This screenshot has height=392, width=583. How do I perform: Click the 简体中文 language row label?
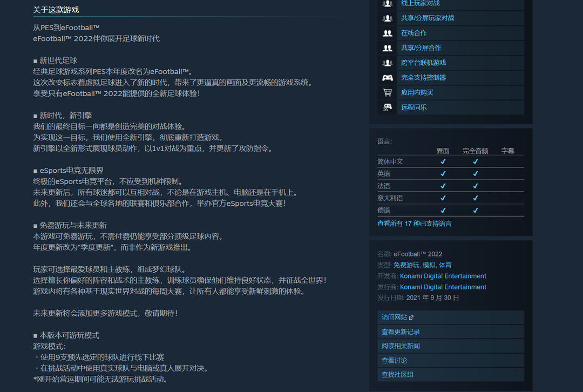point(390,161)
